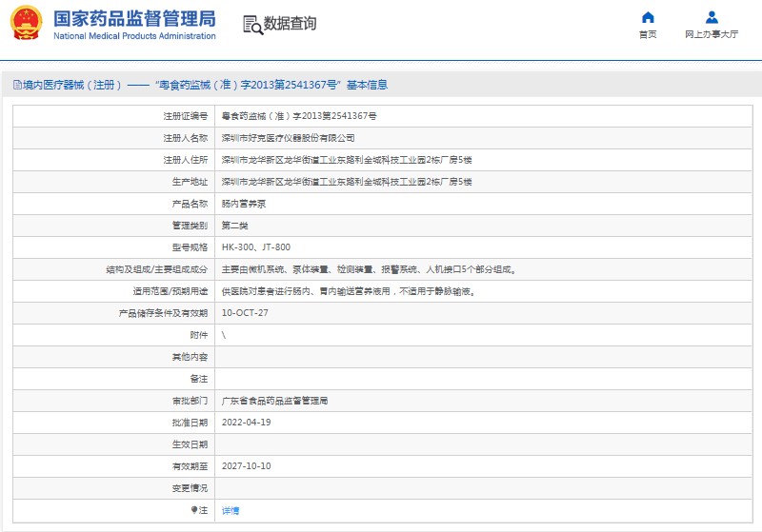
Task: Click National Medical Products Administration text
Action: (134, 36)
